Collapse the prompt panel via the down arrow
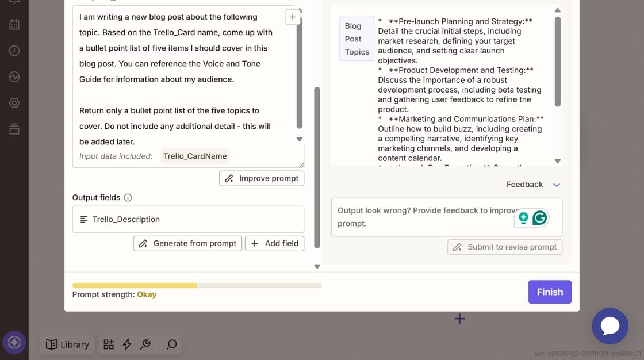 pos(317,266)
